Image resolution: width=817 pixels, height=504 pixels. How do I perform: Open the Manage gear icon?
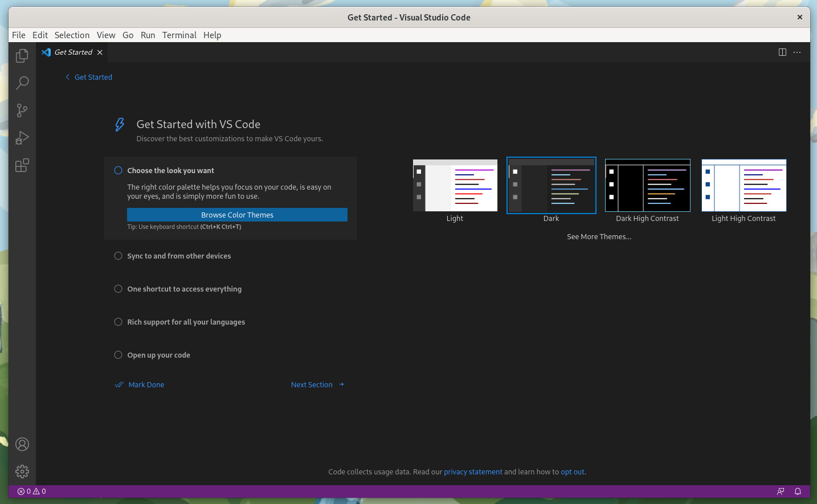(x=22, y=472)
